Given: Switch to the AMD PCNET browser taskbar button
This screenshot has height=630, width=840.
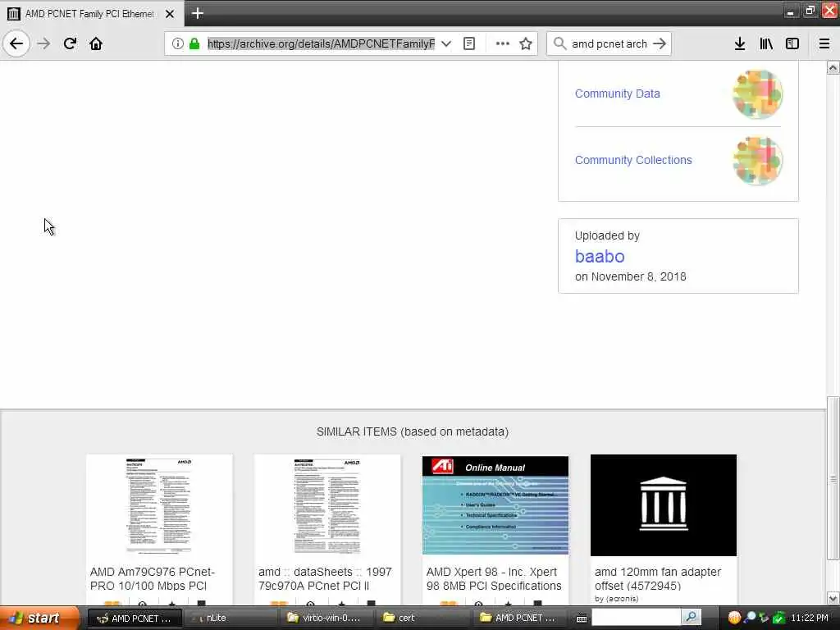Looking at the screenshot, I should click(134, 619).
